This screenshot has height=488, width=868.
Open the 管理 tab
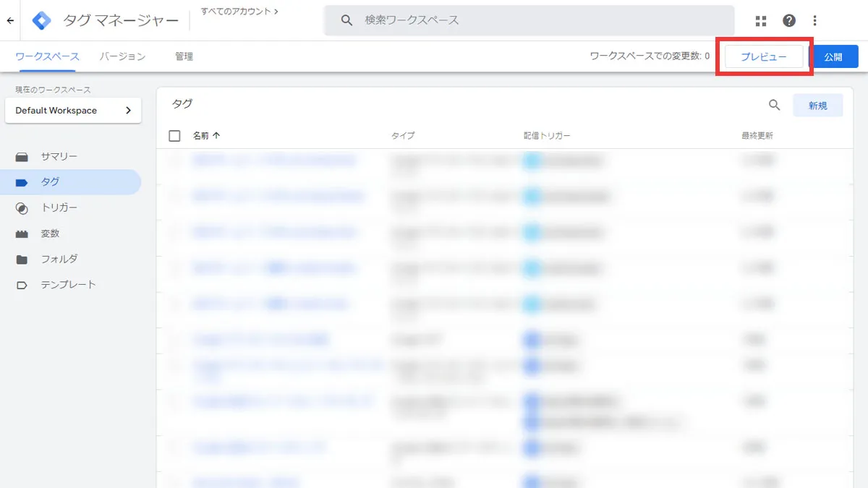pyautogui.click(x=183, y=56)
